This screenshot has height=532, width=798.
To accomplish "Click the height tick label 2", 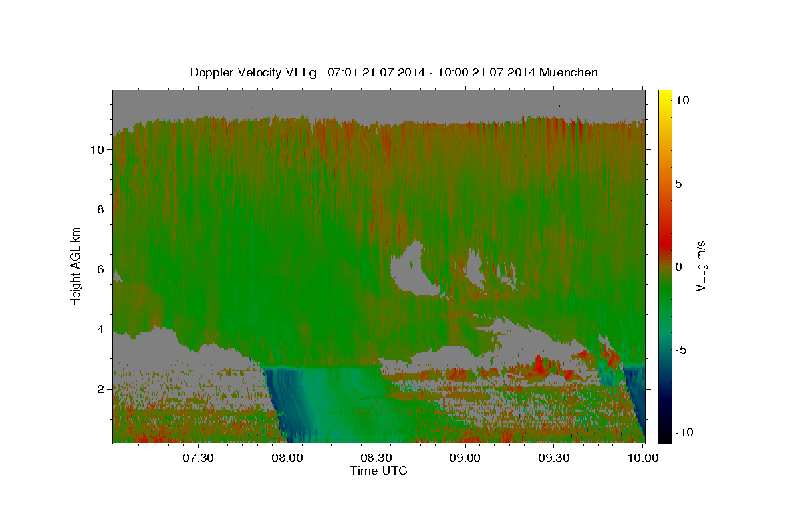I will point(102,389).
